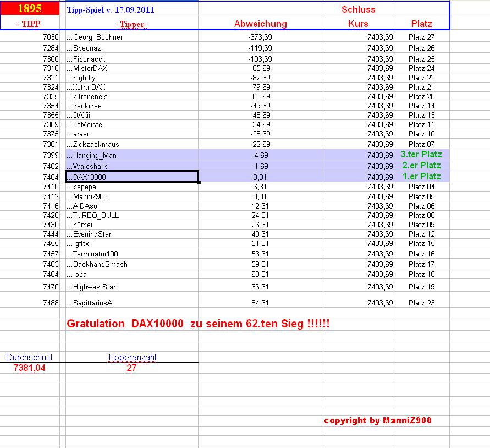Click the roba name cell
The image size is (490, 448).
tap(132, 274)
